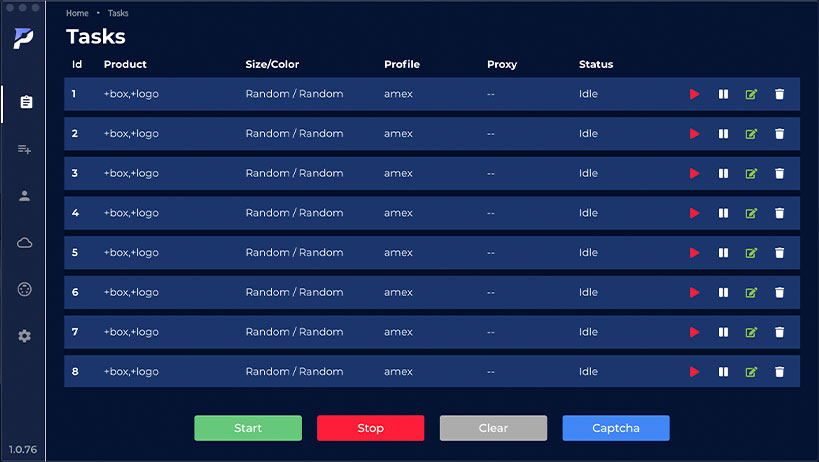Pause task 4
The width and height of the screenshot is (819, 462).
[723, 213]
